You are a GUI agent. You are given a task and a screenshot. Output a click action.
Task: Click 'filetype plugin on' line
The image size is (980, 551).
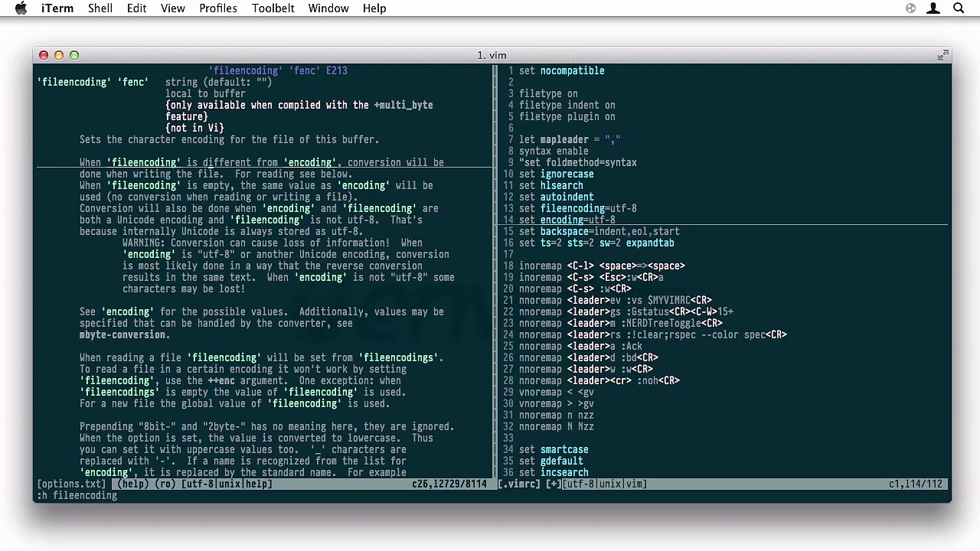(567, 117)
